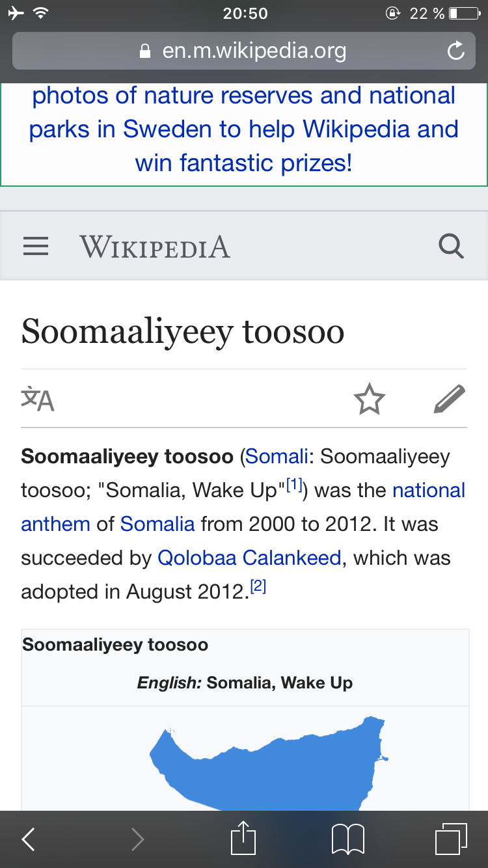Viewport: 488px width, 868px height.
Task: Open the Safari bookmarks book icon
Action: [348, 839]
